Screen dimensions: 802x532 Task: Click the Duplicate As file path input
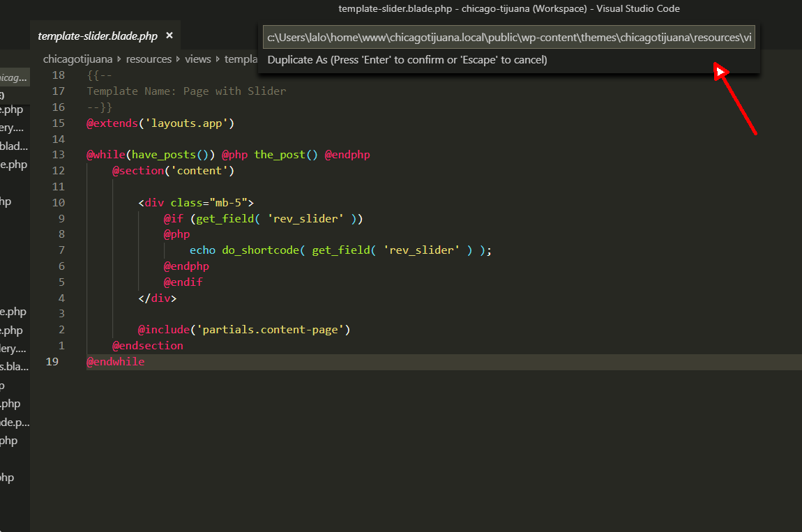[x=509, y=38]
